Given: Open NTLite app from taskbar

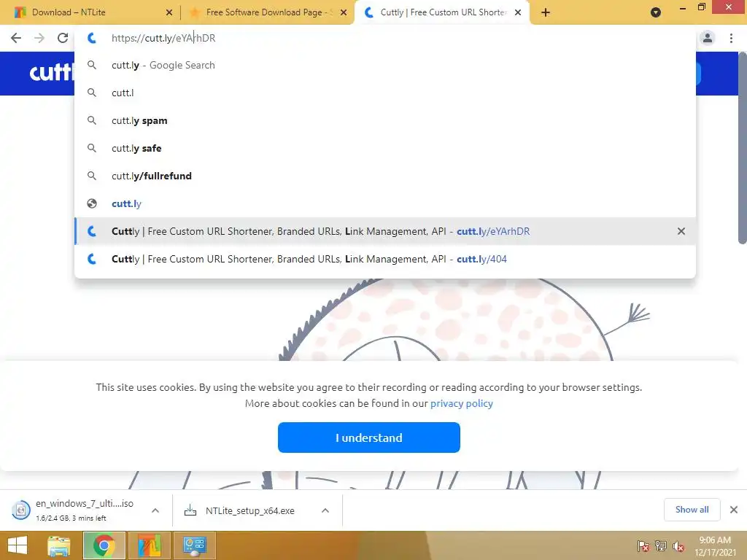Looking at the screenshot, I should (149, 545).
